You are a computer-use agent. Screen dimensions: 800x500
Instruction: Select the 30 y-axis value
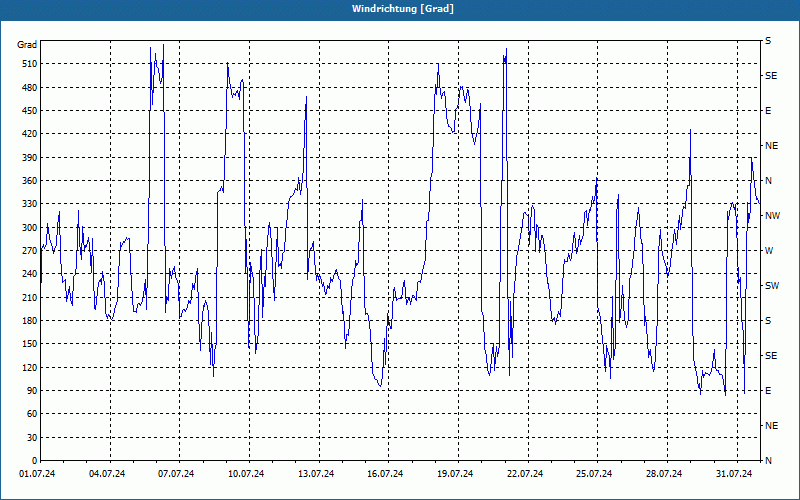pyautogui.click(x=32, y=437)
